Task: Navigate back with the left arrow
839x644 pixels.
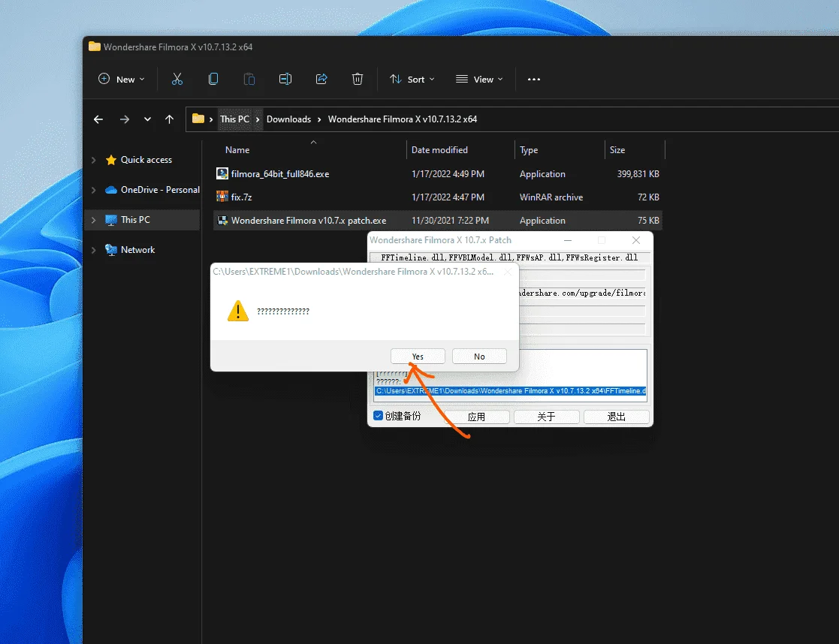Action: (x=98, y=119)
